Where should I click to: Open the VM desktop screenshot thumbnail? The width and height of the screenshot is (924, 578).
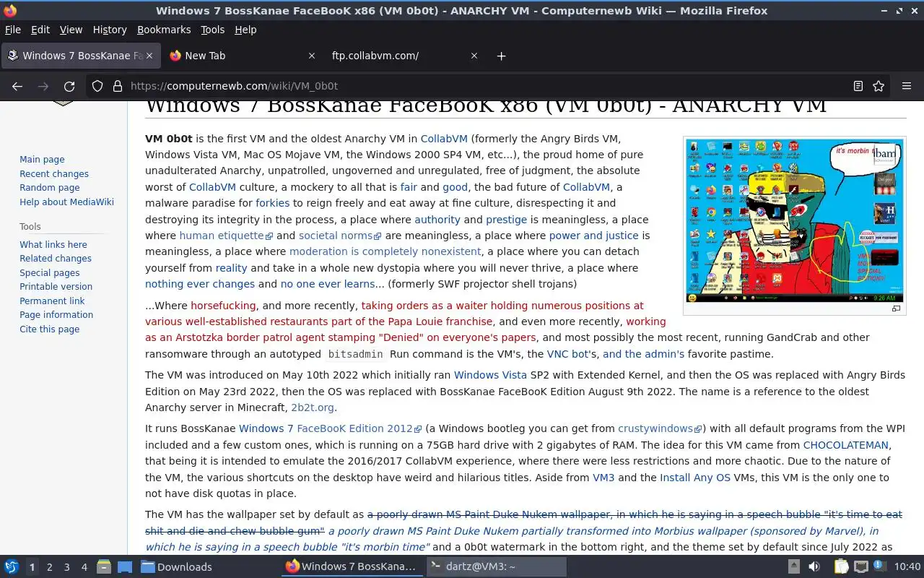[x=794, y=220]
